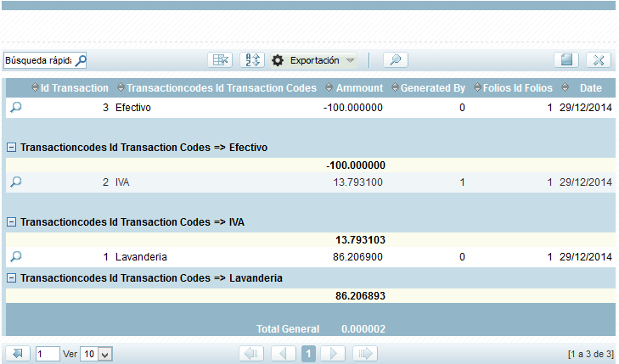Click the save grid button

[566, 60]
